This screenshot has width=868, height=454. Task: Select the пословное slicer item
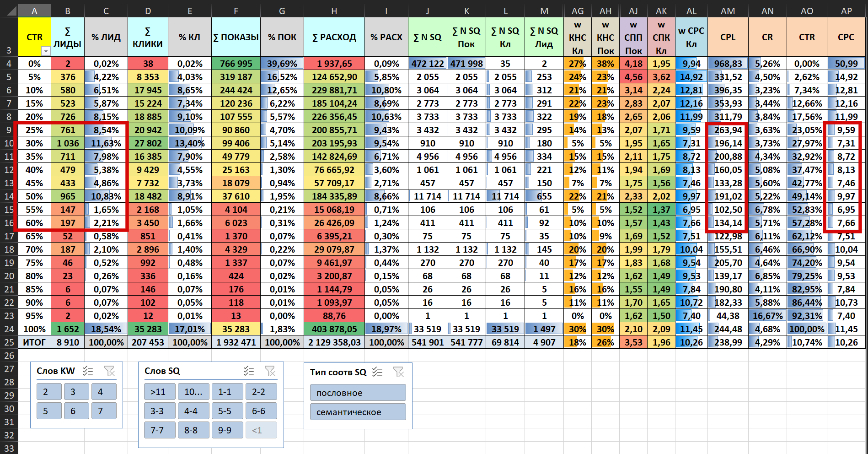(358, 393)
